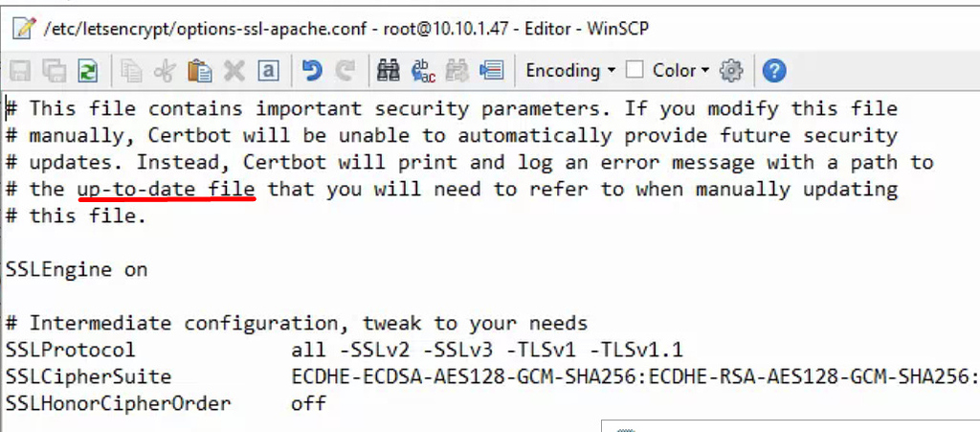Image resolution: width=980 pixels, height=432 pixels.
Task: Click the Select All icon
Action: 268,71
